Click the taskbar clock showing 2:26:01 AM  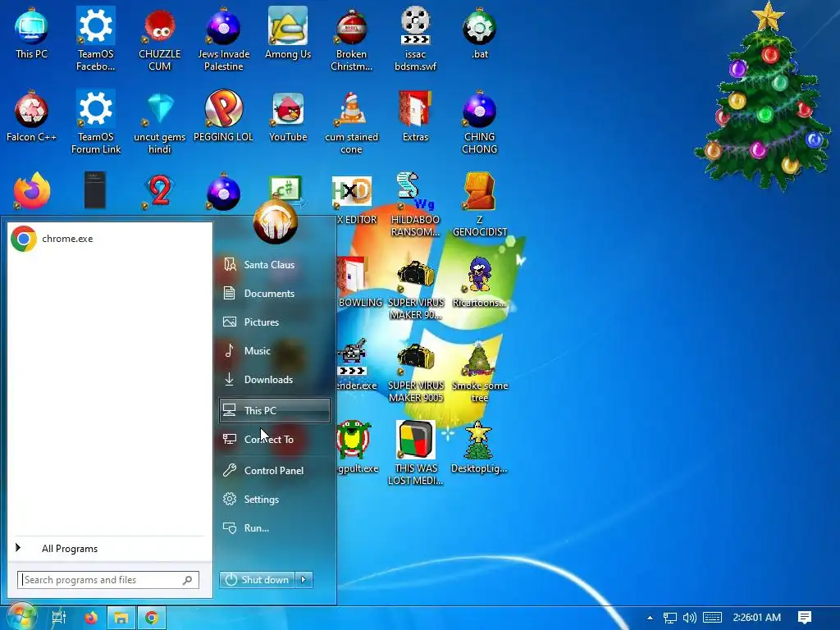tap(756, 618)
